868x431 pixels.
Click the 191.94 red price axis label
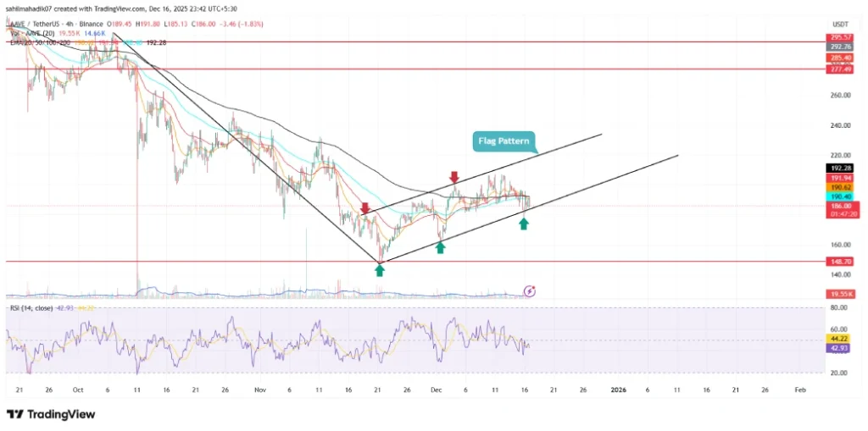tap(838, 178)
